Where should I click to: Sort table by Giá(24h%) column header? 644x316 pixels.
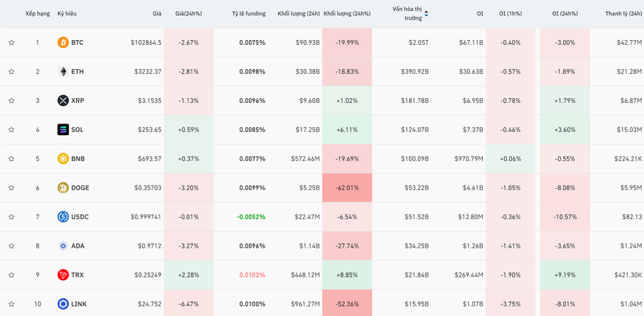pyautogui.click(x=188, y=13)
